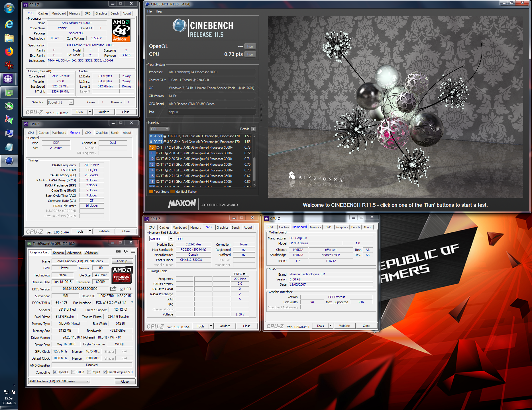
Task: Open Tools dropdown arrow in CPU-Z Memory window
Action: coord(90,231)
